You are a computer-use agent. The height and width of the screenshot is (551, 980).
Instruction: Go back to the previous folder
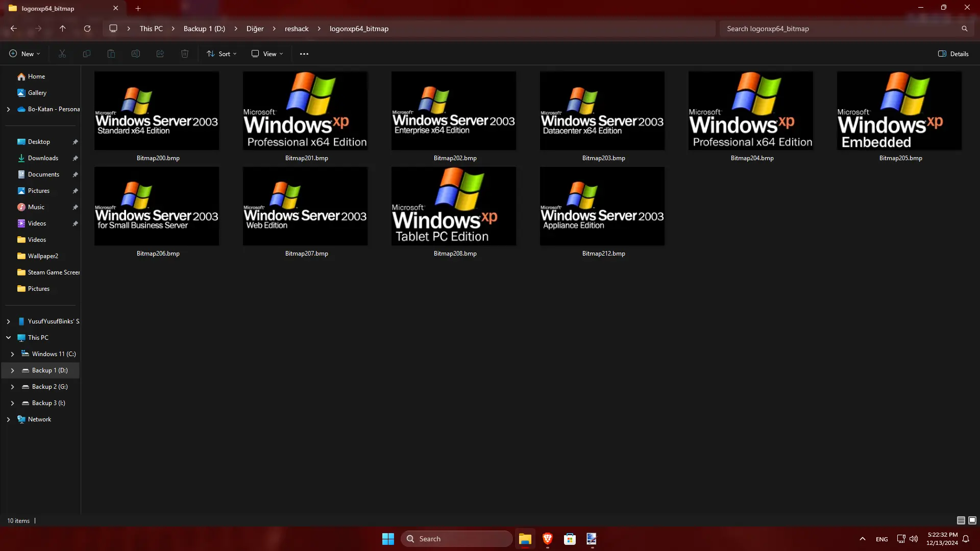[x=14, y=29]
